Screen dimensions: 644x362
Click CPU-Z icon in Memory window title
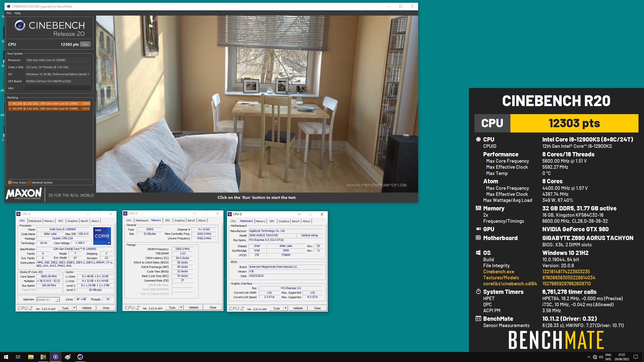125,213
